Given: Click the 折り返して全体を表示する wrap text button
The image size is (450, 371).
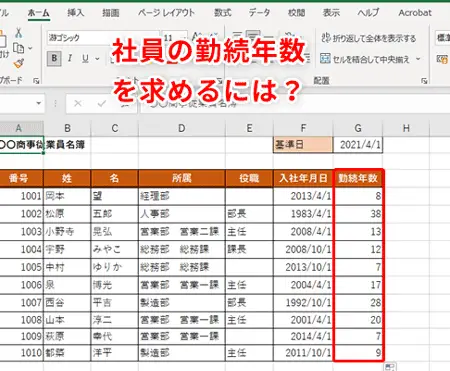Looking at the screenshot, I should 369,38.
